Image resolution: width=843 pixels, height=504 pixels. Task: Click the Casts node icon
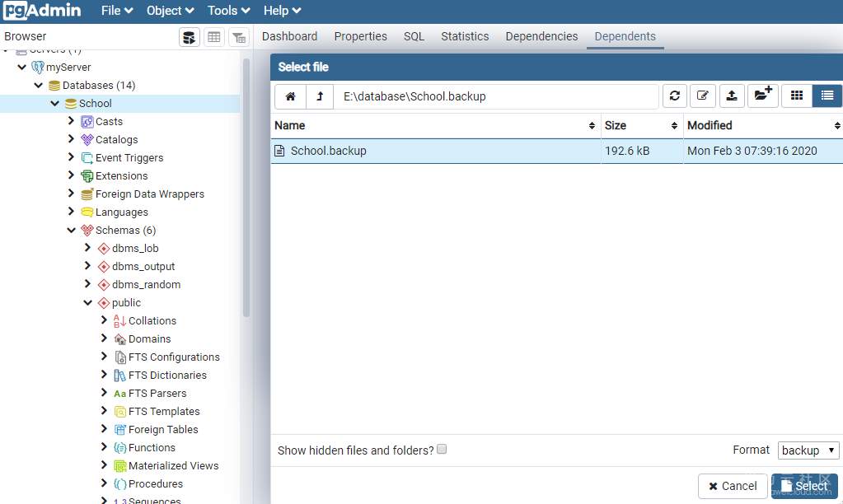point(87,121)
